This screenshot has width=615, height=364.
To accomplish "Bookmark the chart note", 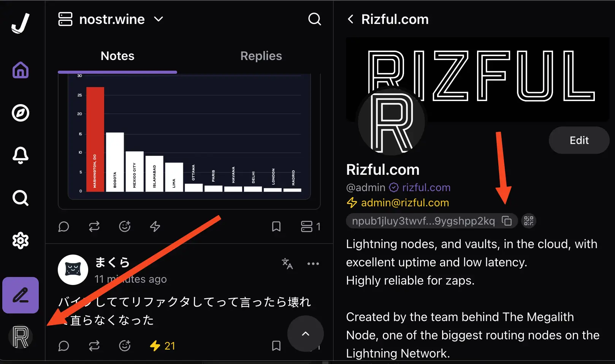I will (276, 226).
